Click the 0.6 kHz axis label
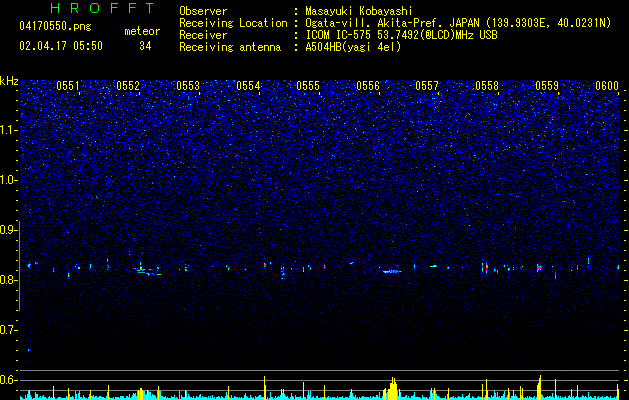 [x=9, y=380]
